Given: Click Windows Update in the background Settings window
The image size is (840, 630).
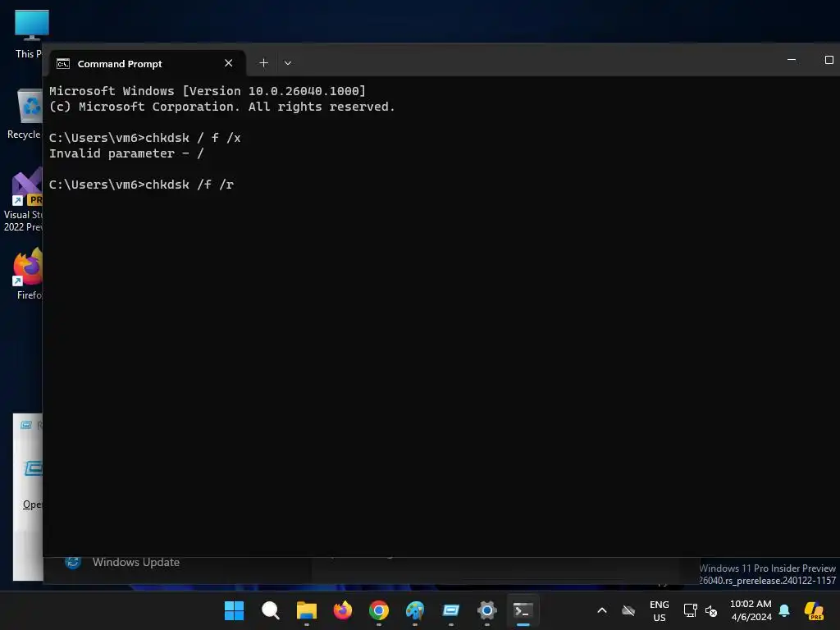Looking at the screenshot, I should pyautogui.click(x=136, y=563).
